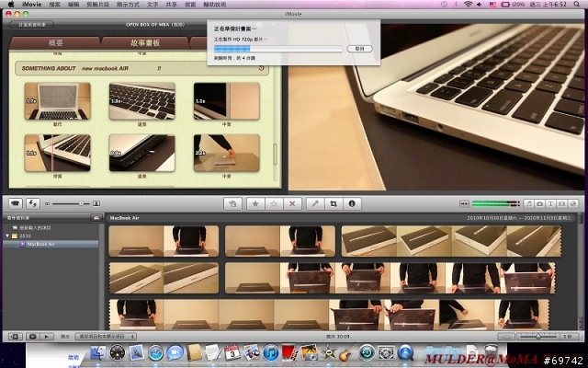This screenshot has height=368, width=588.
Task: Open the 剪輯片段 menu
Action: 98,5
